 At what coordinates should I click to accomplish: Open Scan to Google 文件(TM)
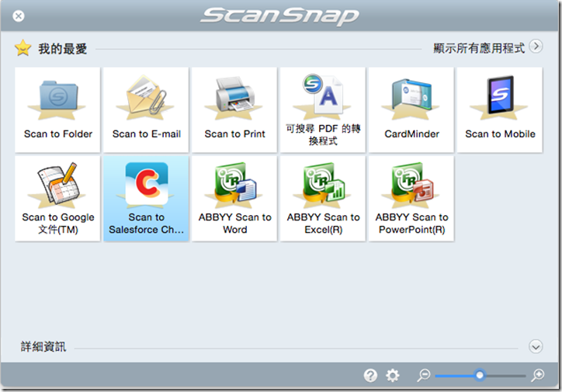click(57, 198)
